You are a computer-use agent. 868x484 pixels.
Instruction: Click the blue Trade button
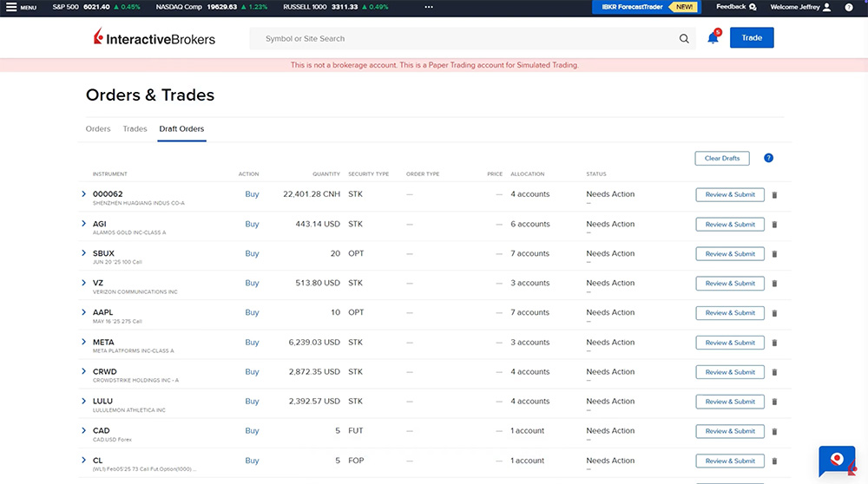coord(751,38)
